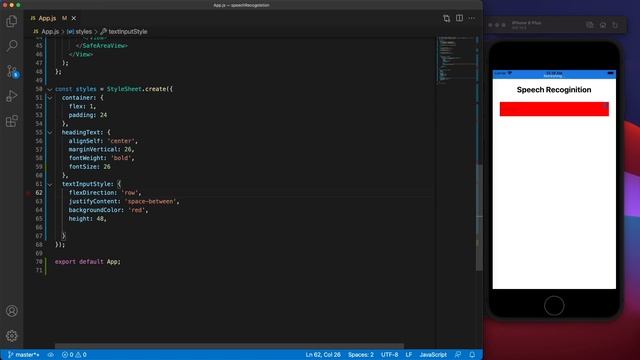
Task: Click styles in the breadcrumb
Action: [84, 31]
